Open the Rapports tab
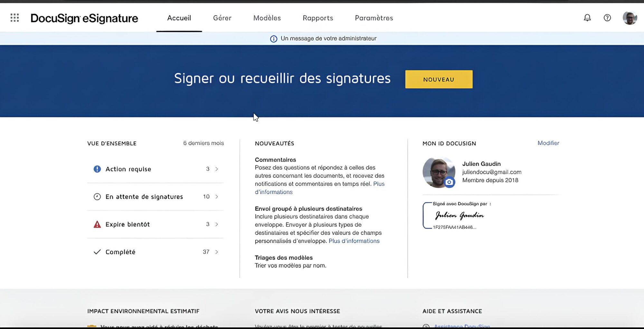 (318, 18)
